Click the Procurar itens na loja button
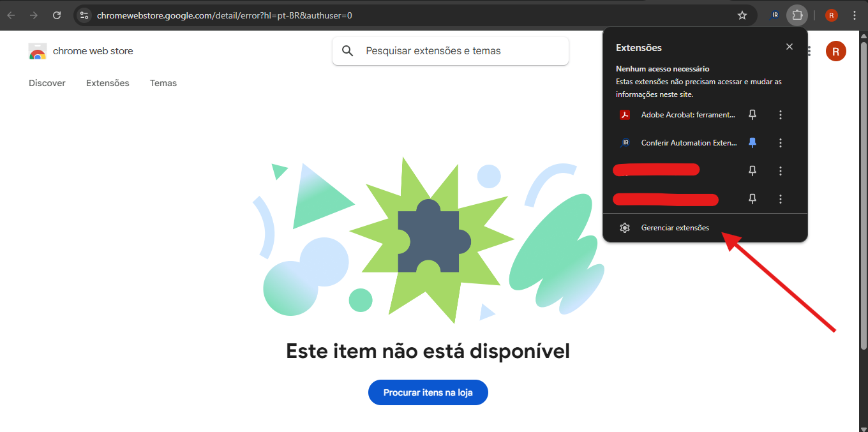This screenshot has height=432, width=868. pyautogui.click(x=428, y=392)
